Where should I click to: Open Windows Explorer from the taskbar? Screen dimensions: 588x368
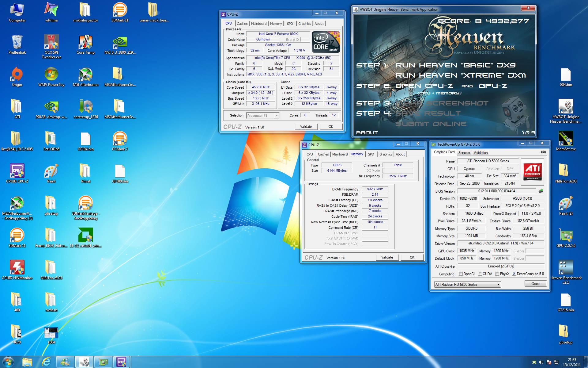(x=27, y=362)
